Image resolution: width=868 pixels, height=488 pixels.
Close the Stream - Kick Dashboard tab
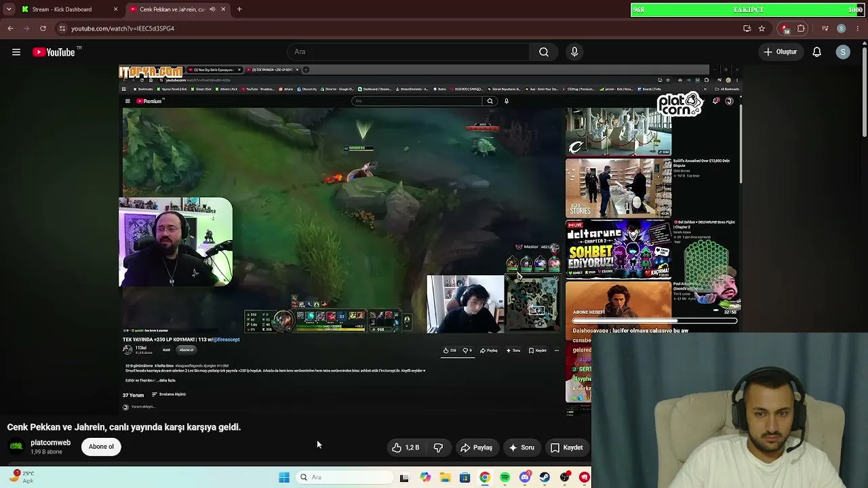[x=115, y=9]
